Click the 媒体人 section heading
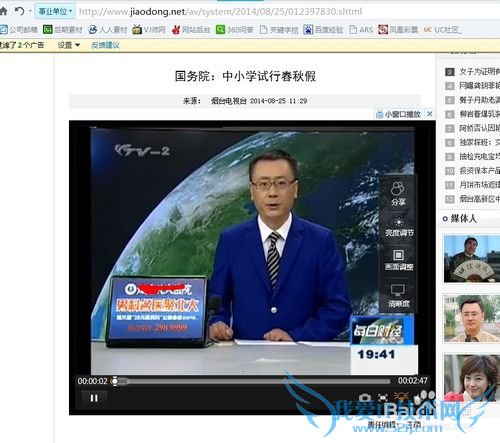The image size is (500, 443). tap(464, 219)
